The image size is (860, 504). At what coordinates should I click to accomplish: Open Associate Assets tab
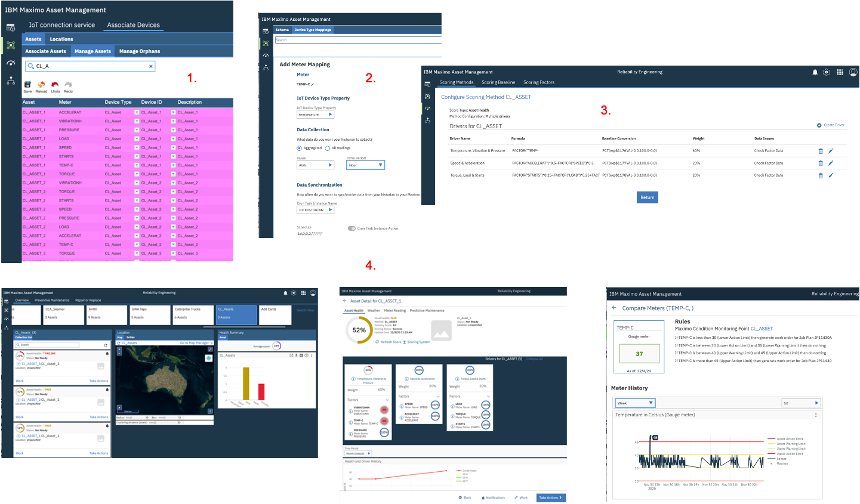(46, 51)
